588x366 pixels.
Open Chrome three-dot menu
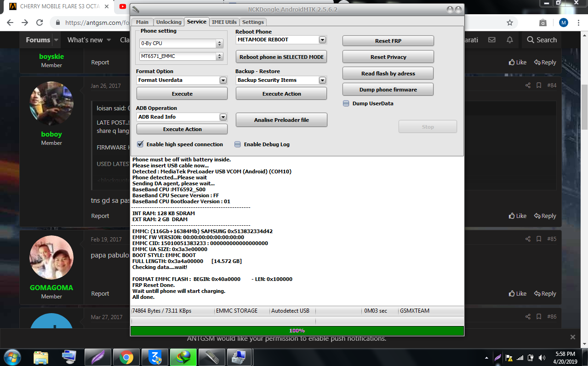(x=579, y=23)
